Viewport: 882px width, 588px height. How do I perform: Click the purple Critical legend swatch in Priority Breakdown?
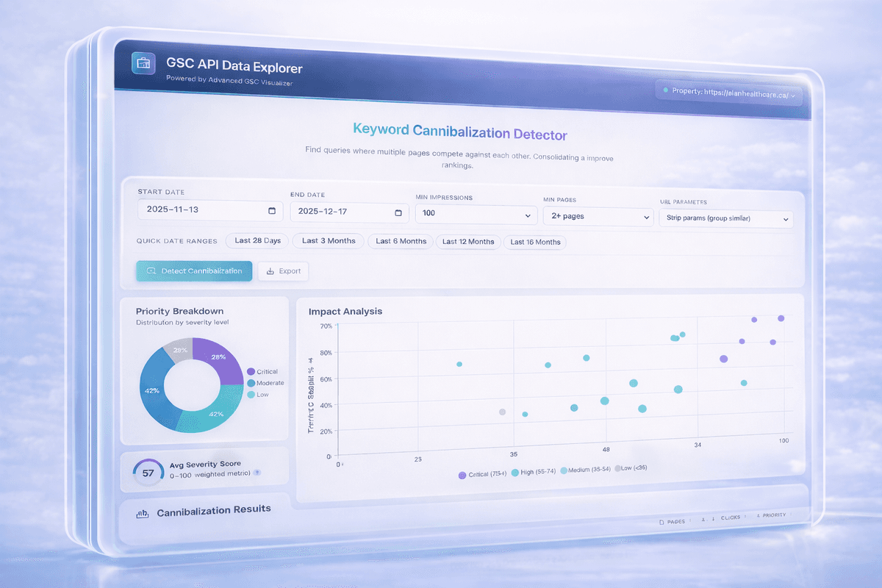point(251,372)
